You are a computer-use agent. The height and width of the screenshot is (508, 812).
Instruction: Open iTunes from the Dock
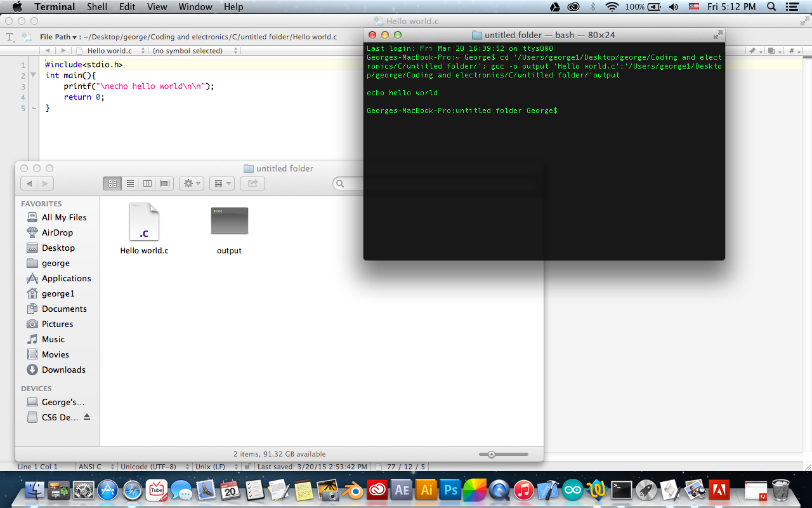pos(523,490)
